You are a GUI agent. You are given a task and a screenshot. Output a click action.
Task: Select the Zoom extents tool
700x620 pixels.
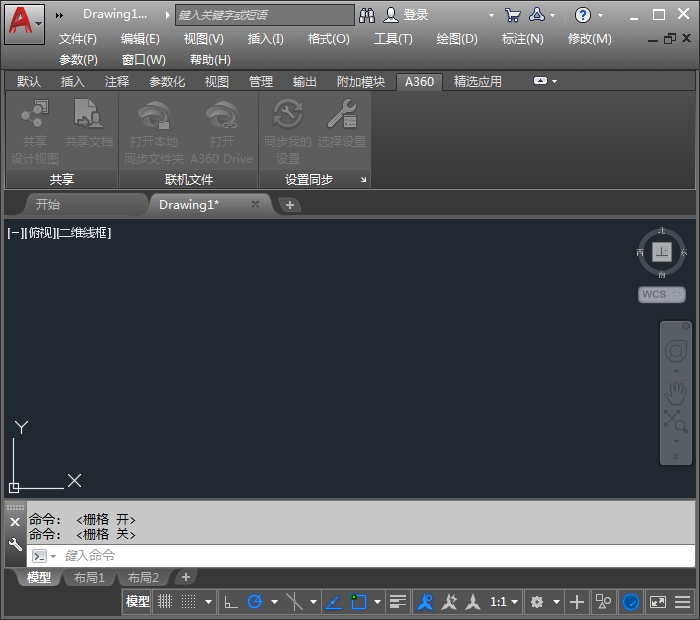tap(675, 421)
